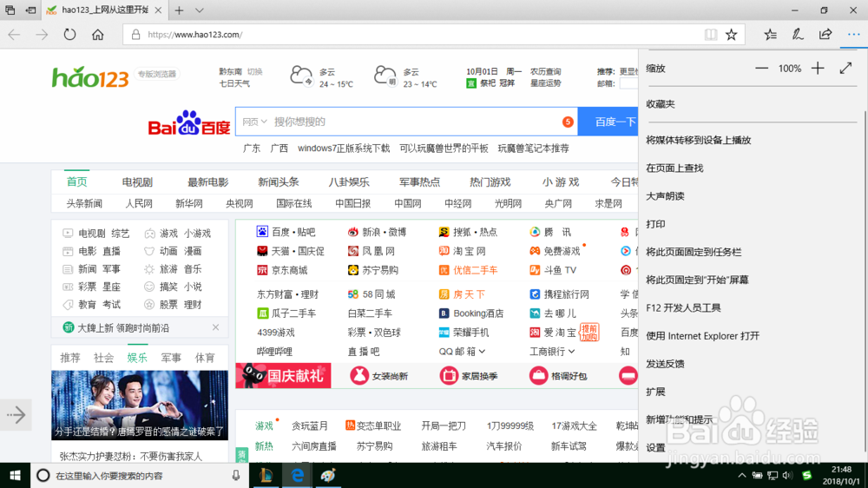
Task: Click the hao123 logo
Action: 90,77
